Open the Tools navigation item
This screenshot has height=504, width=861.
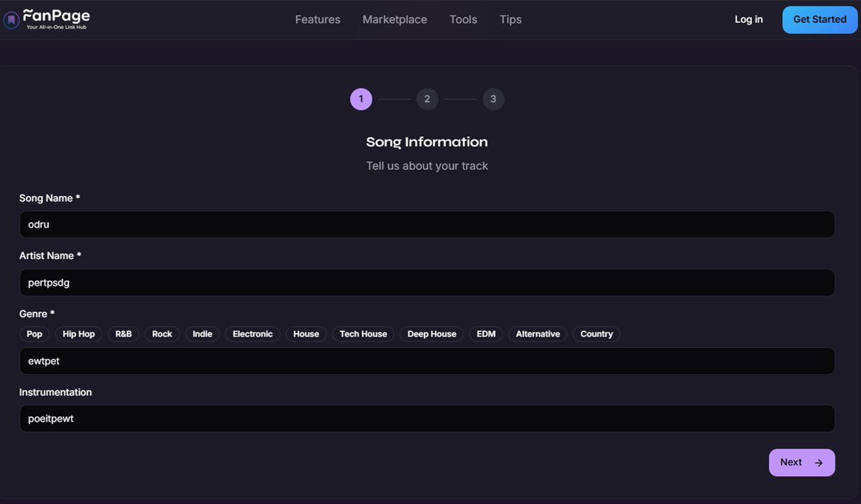point(463,19)
